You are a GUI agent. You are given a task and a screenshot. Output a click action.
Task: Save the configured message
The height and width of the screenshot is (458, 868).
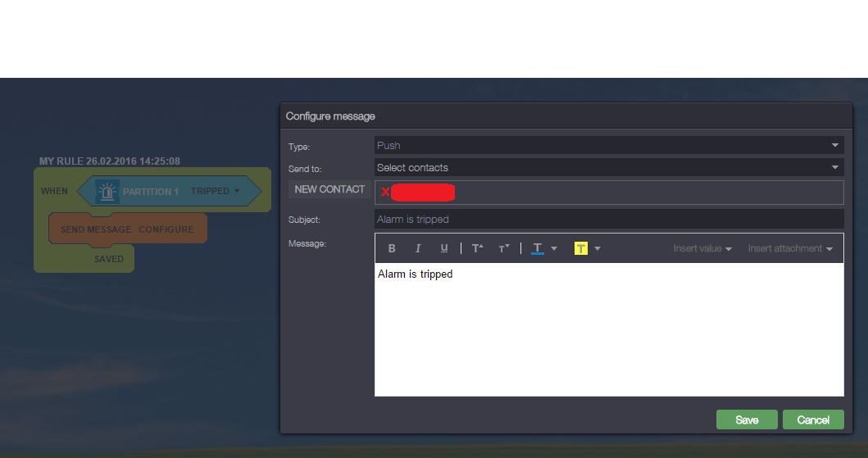tap(747, 419)
